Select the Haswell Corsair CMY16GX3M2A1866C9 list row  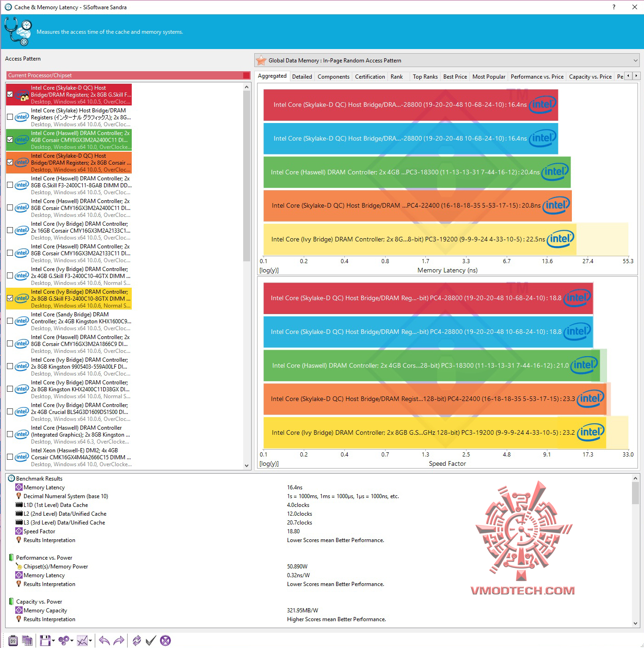69,344
